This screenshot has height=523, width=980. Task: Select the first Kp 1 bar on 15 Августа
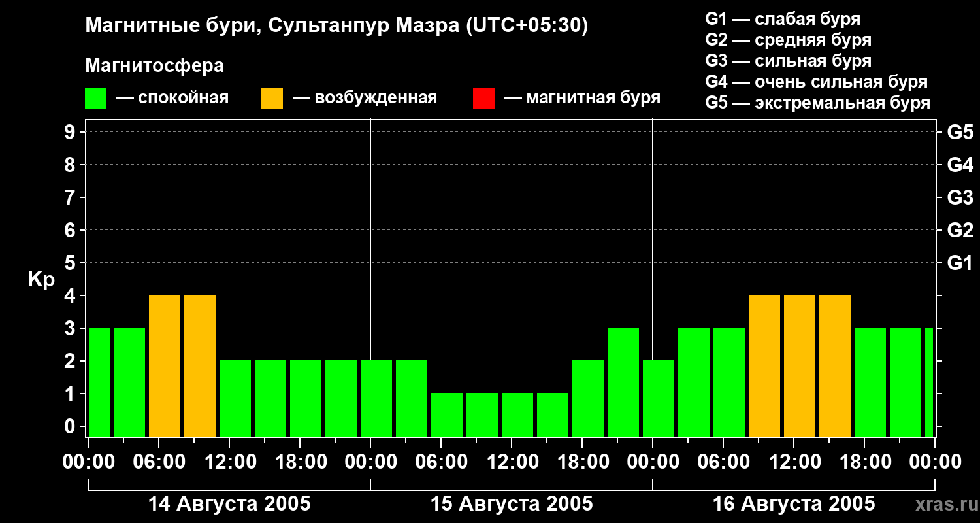447,415
